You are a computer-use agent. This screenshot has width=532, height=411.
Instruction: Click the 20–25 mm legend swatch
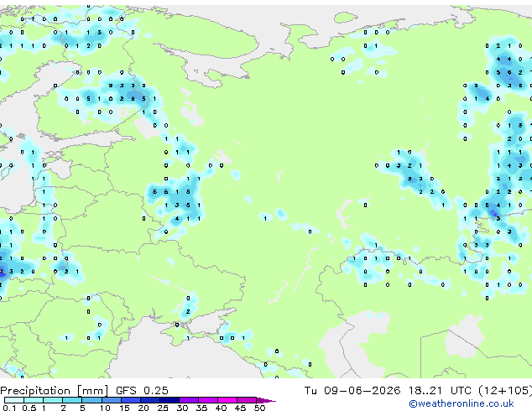coord(149,400)
